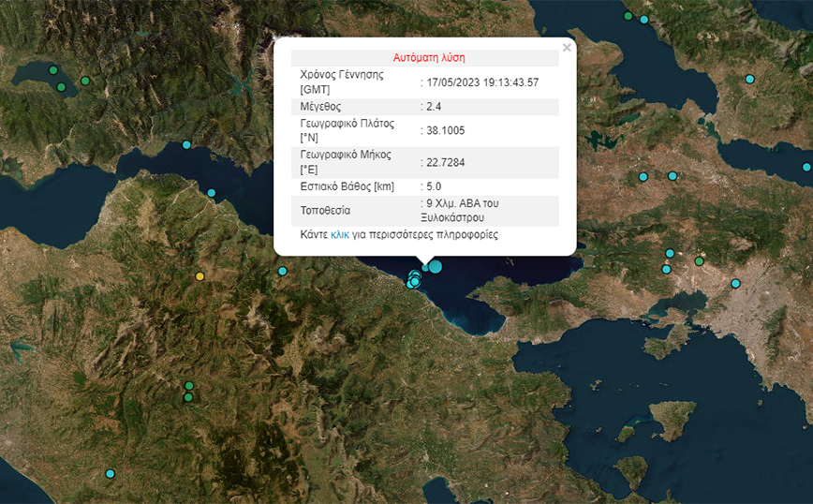This screenshot has height=504, width=813.
Task: Click the largest cyan marker below the popup
Action: tap(435, 267)
